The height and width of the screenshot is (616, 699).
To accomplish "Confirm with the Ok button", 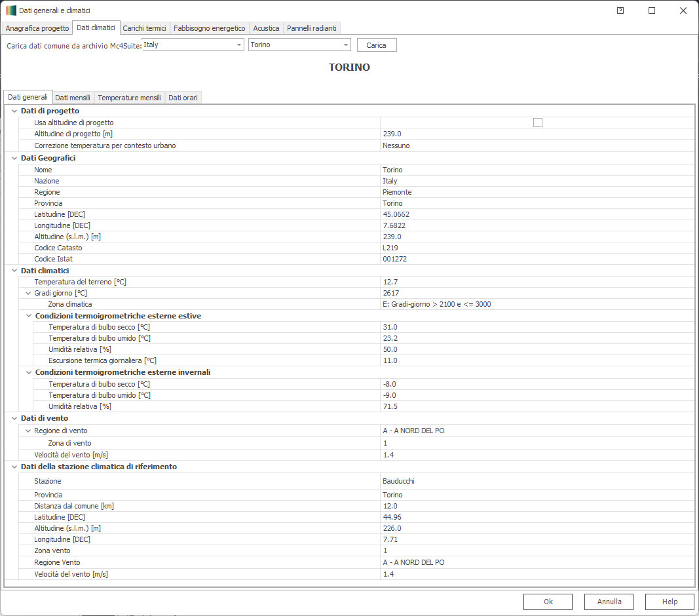I will pos(548,602).
